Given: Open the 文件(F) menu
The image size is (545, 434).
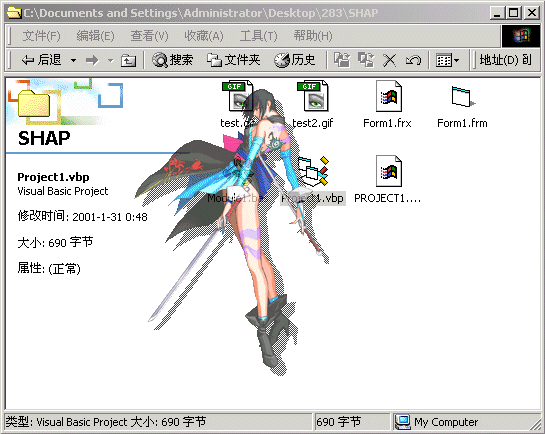Looking at the screenshot, I should [41, 36].
